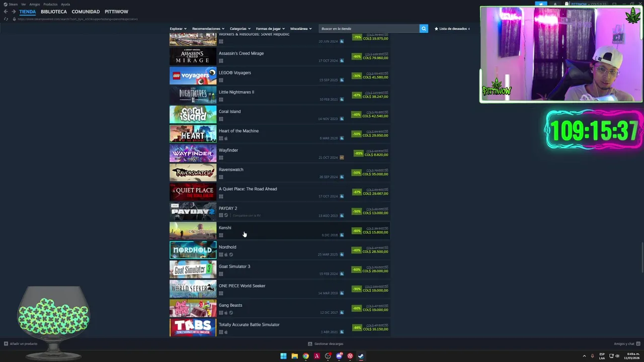
Task: Open Gestionar descargas
Action: point(329,344)
